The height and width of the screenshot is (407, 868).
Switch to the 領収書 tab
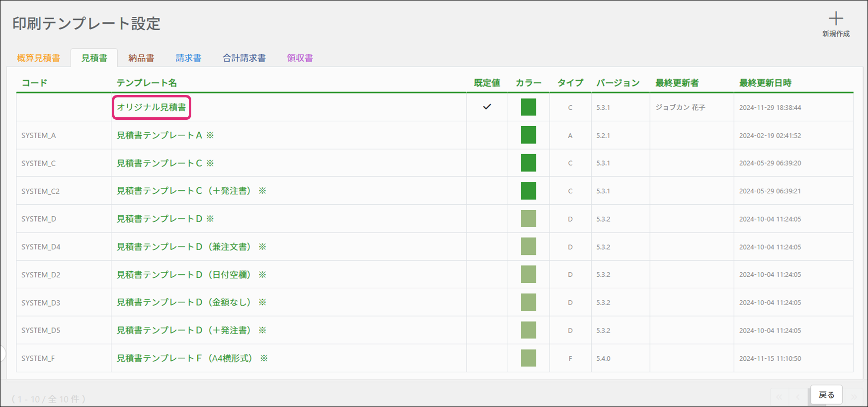coord(300,58)
